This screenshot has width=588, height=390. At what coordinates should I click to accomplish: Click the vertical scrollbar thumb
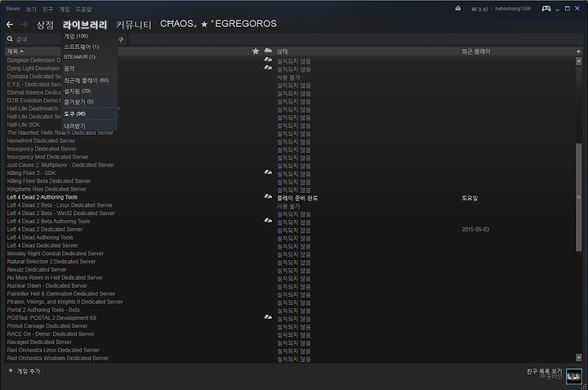[x=579, y=197]
